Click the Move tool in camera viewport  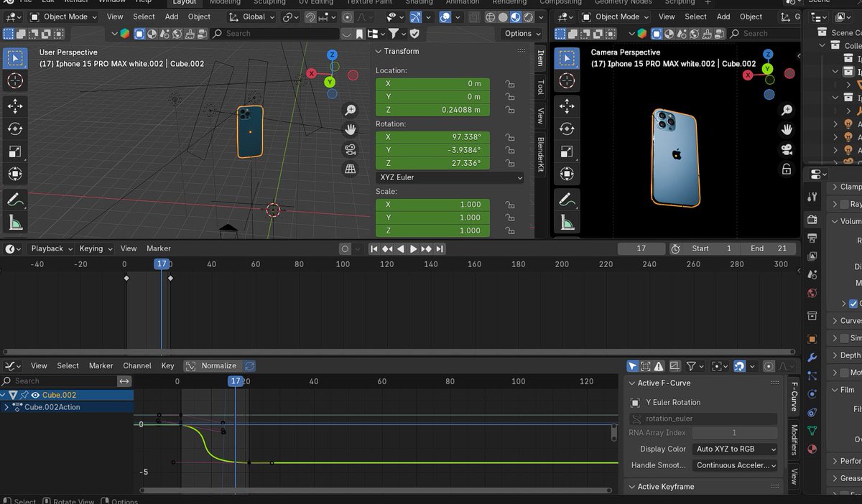point(567,106)
